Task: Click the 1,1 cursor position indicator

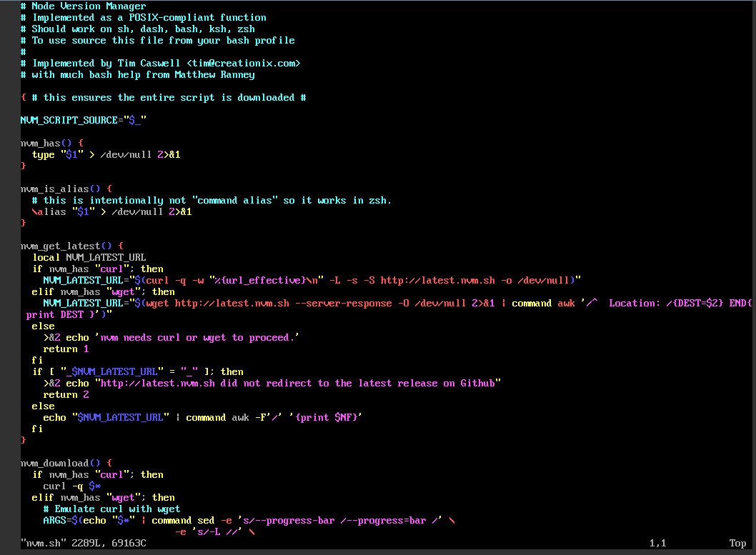Action: 657,544
